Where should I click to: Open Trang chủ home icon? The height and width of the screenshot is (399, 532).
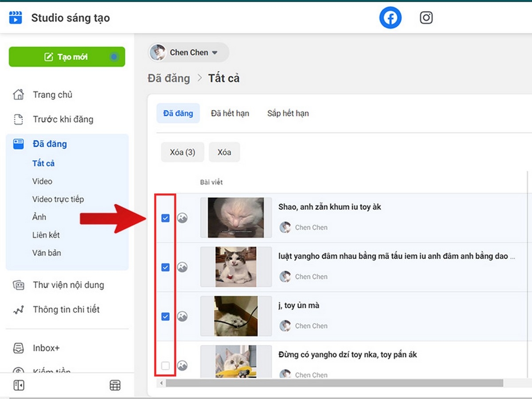18,94
